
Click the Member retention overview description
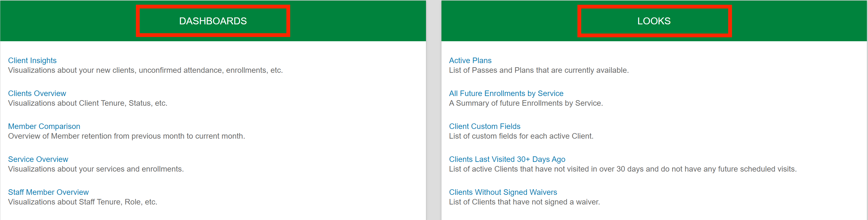click(x=126, y=136)
